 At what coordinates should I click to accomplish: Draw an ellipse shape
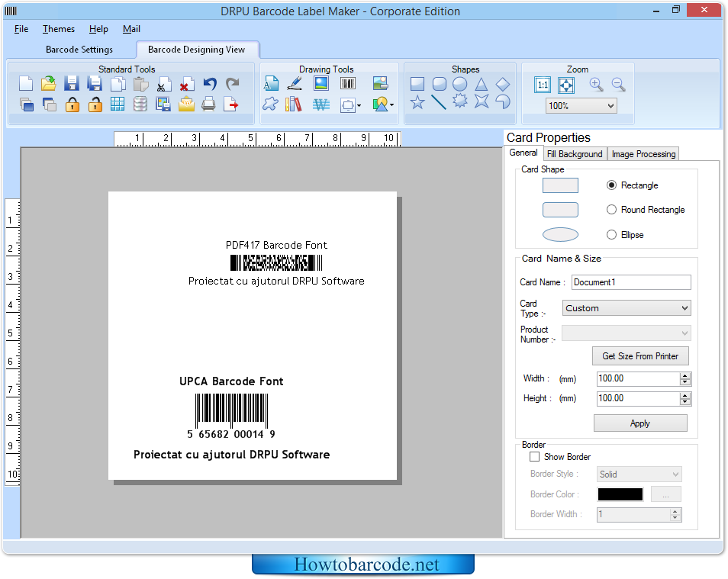coord(459,84)
